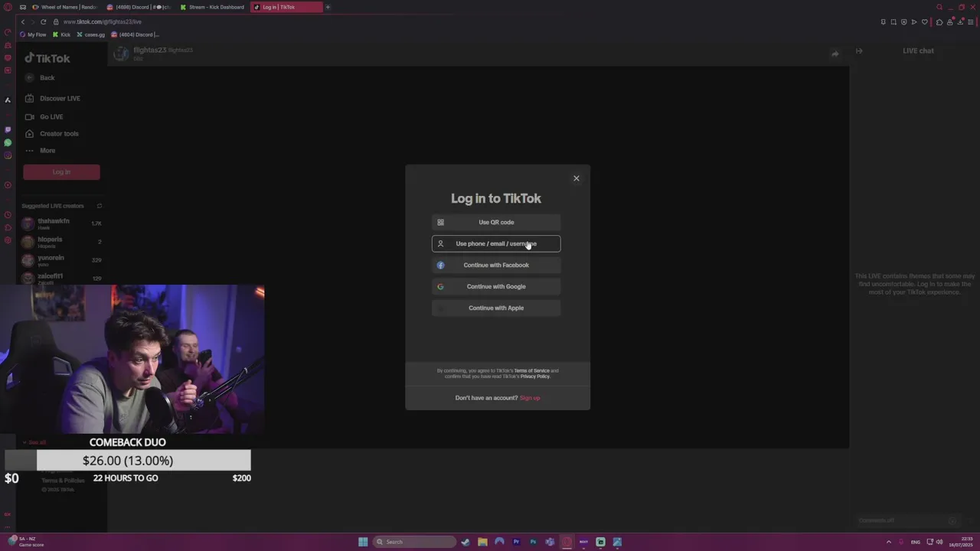980x551 pixels.
Task: Open flightas23 streamer profile avatar
Action: tap(121, 53)
